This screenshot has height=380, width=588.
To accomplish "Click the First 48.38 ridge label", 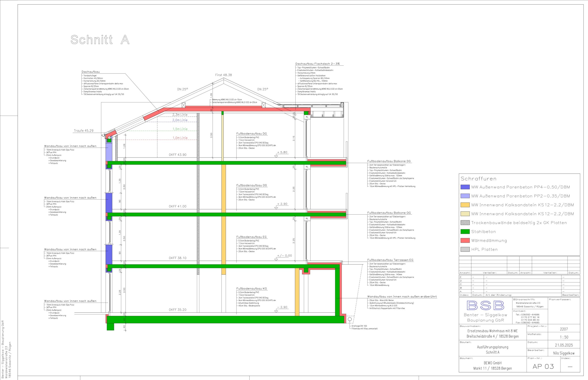I will click(x=223, y=75).
